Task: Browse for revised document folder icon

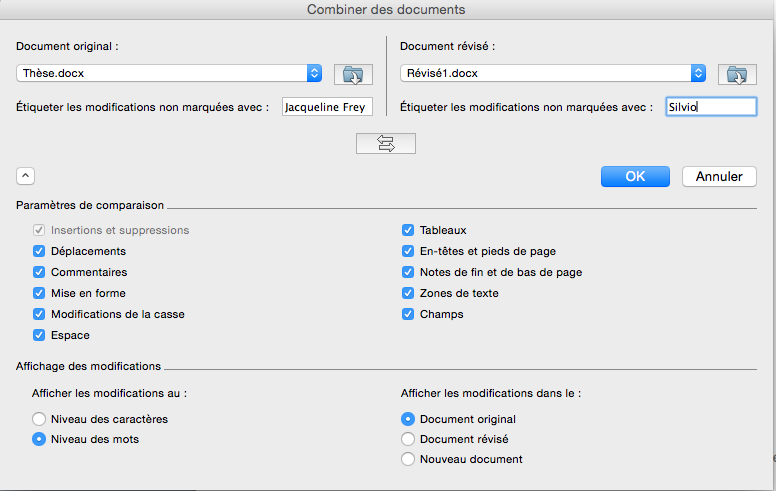Action: (x=736, y=74)
